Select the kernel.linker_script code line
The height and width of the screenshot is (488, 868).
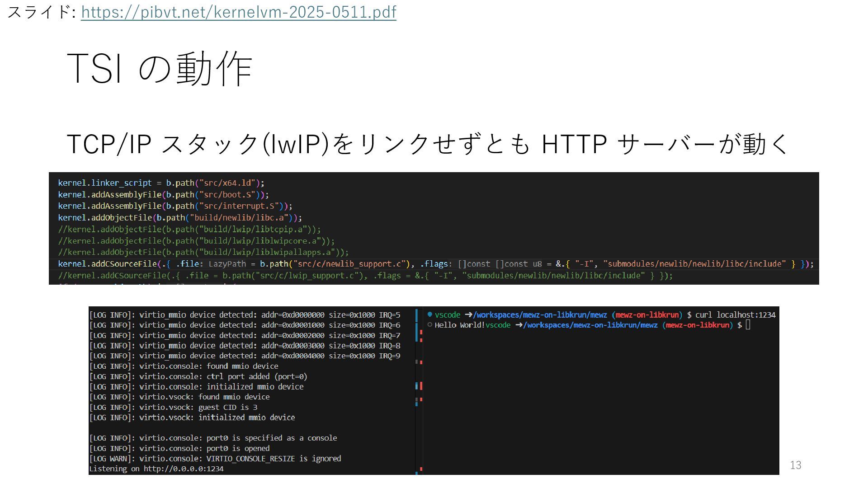pyautogui.click(x=161, y=183)
